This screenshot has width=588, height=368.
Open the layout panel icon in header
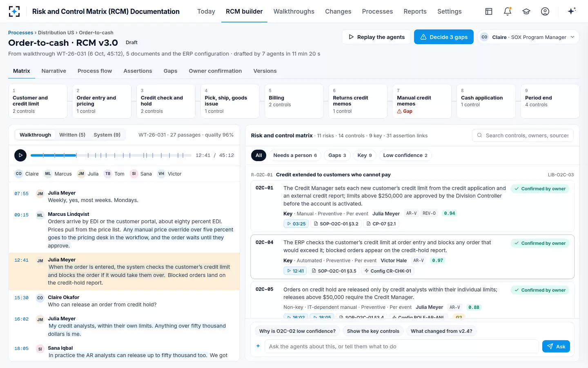[489, 11]
